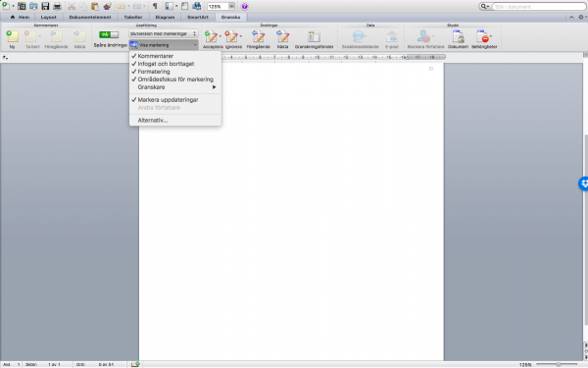
Task: Expand the Granskare submenu
Action: pos(175,87)
